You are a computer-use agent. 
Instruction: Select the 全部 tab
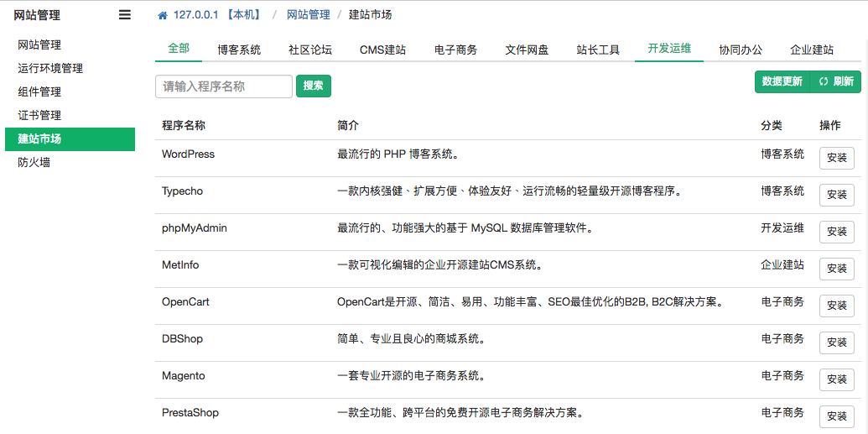click(x=179, y=49)
